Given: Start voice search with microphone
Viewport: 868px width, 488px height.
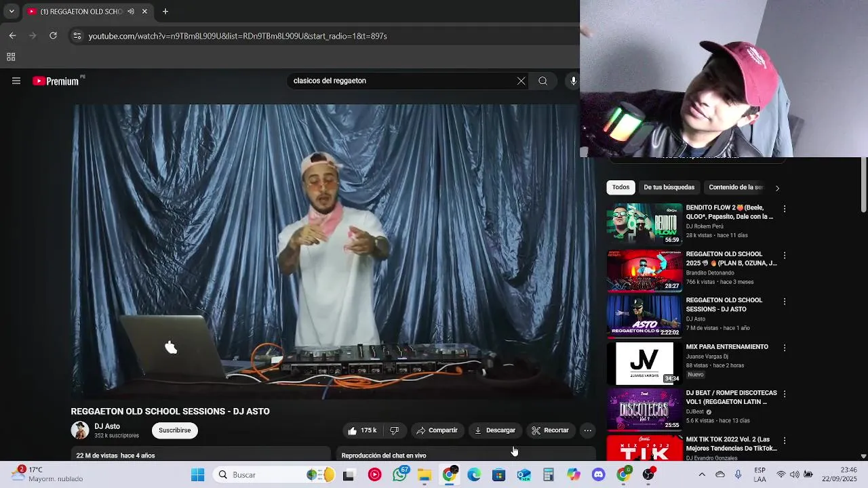Looking at the screenshot, I should click(573, 81).
